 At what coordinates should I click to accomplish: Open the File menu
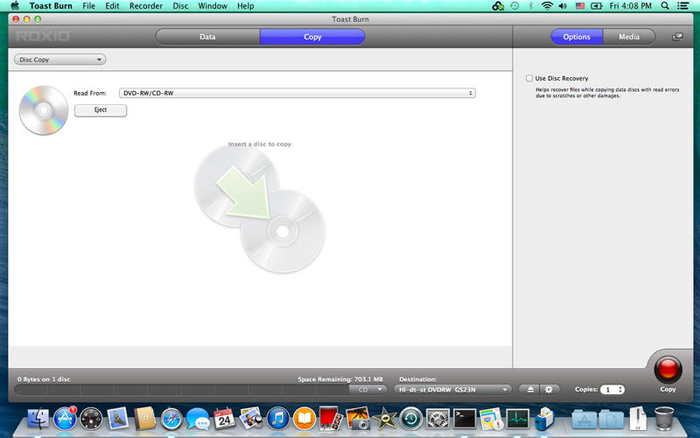pyautogui.click(x=89, y=6)
